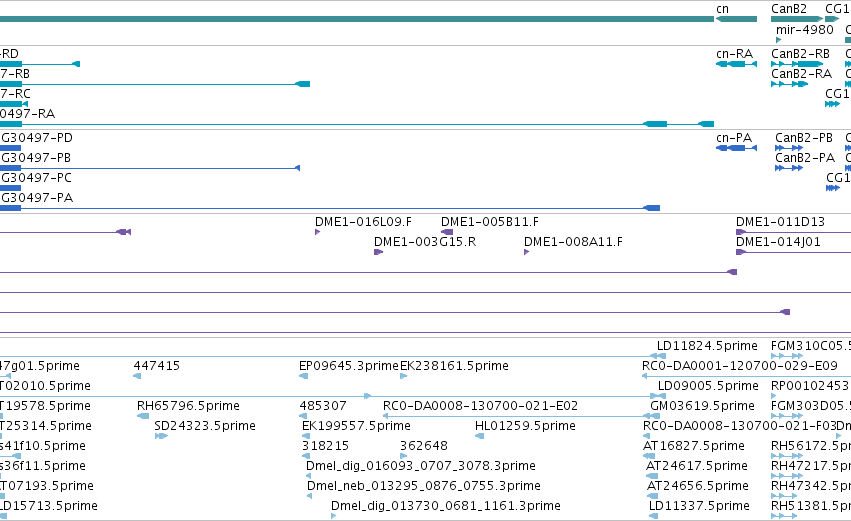Select the DME1-011D13 feature
This screenshot has height=521, width=851.
[793, 232]
